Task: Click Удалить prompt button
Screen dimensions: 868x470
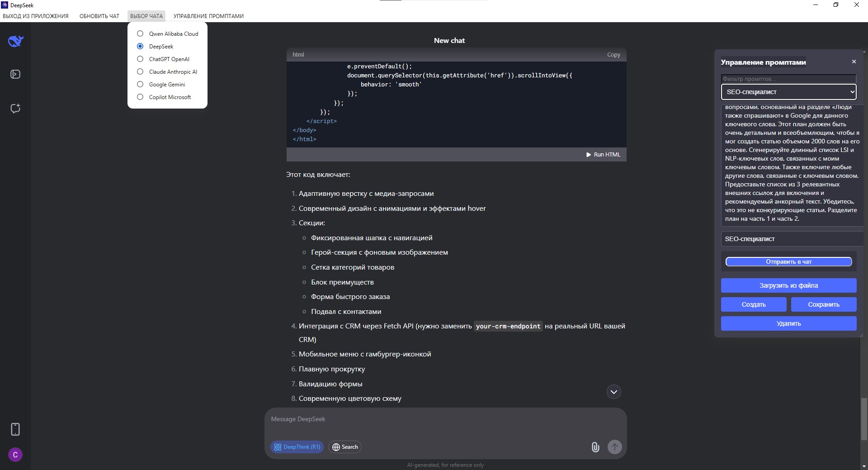Action: click(788, 323)
